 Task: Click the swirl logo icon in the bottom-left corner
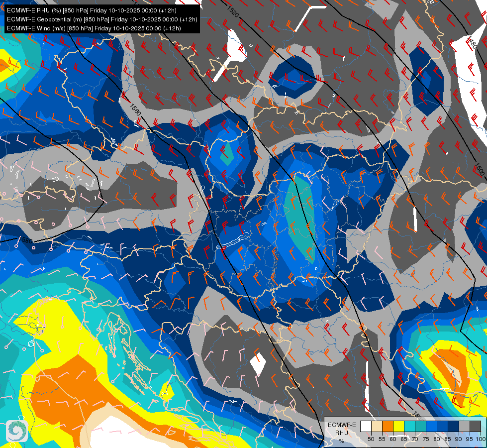17,431
